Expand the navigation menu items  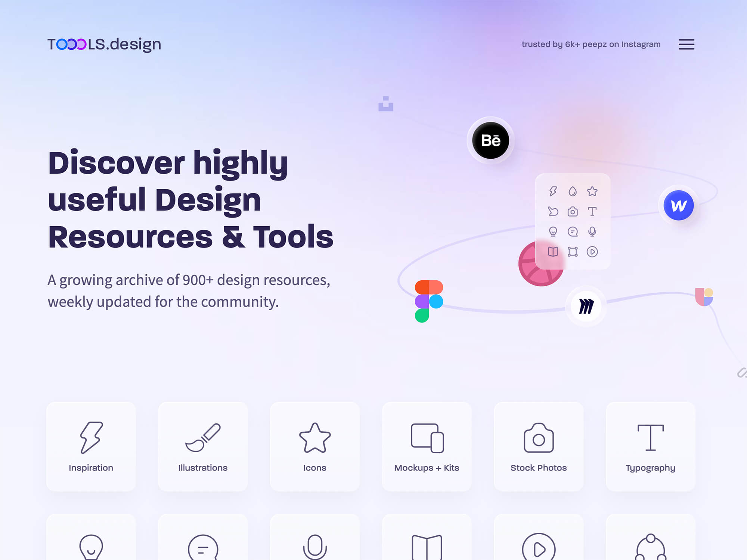(686, 44)
